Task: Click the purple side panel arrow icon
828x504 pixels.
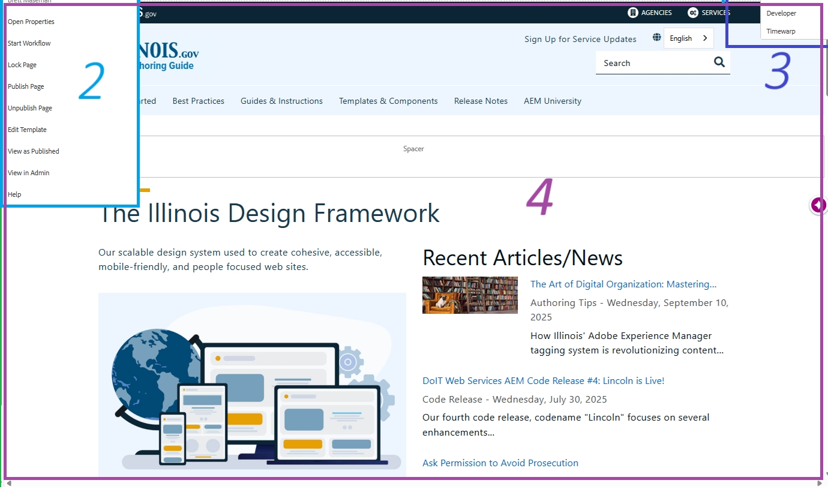Action: [x=818, y=205]
